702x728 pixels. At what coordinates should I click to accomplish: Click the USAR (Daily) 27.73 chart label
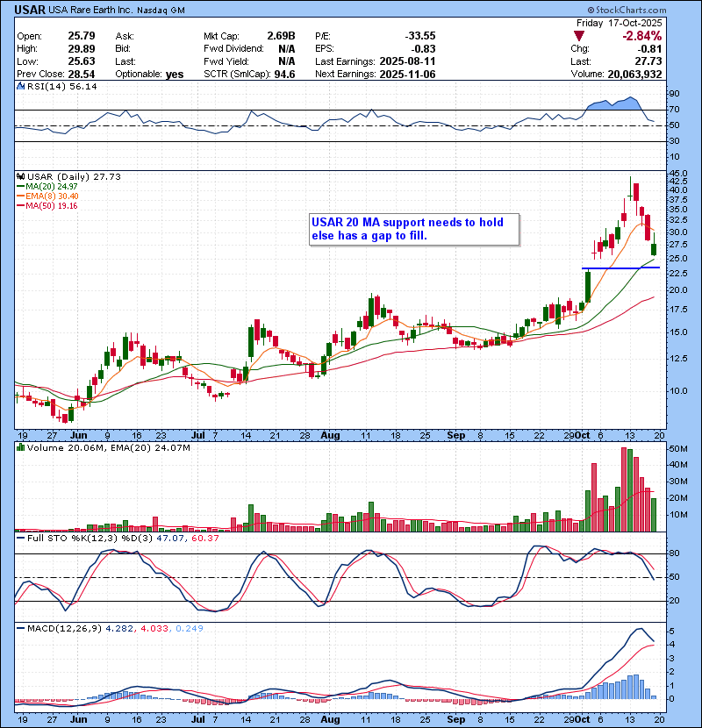(74, 177)
